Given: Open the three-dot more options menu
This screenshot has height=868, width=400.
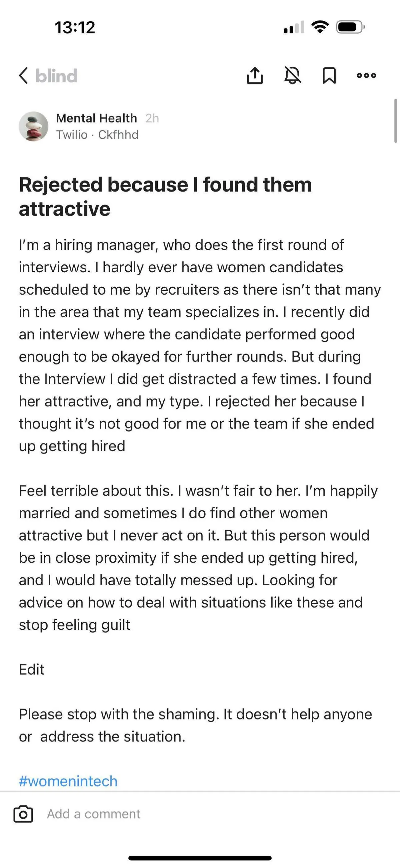Looking at the screenshot, I should 366,75.
